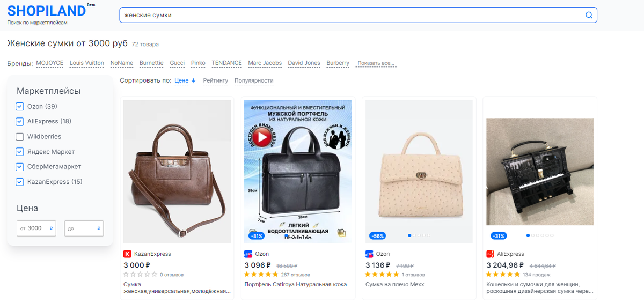Open title Портфель Catiroya Натуральная кожа

point(296,284)
